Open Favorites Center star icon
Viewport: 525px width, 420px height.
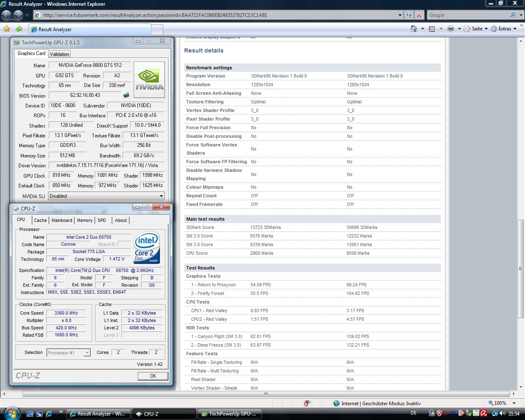7,29
